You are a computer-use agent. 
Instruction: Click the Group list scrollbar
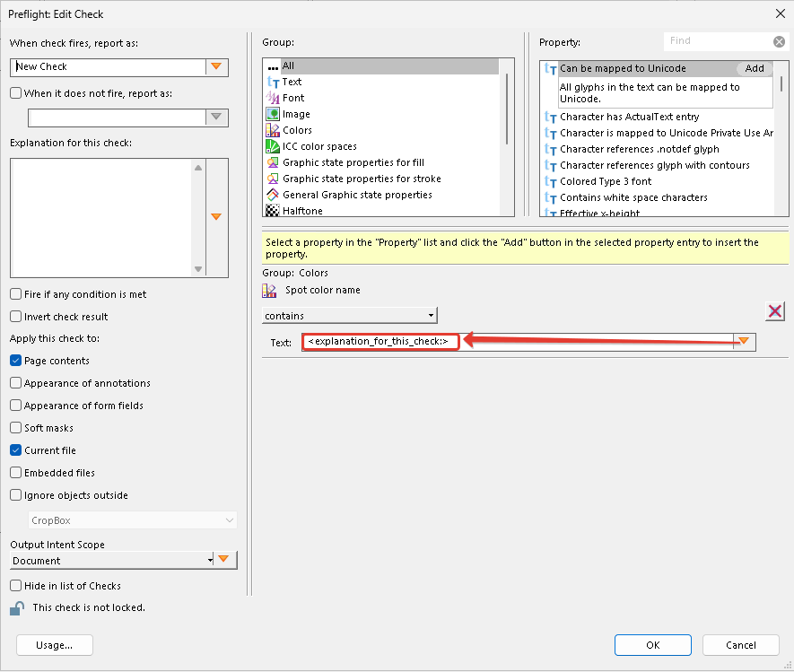click(507, 109)
